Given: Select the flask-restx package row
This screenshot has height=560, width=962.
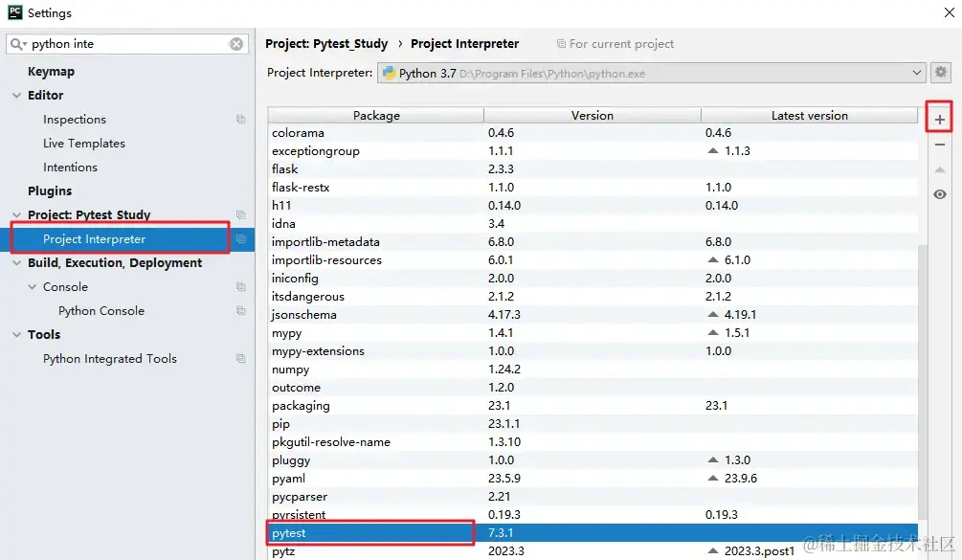Looking at the screenshot, I should click(593, 187).
